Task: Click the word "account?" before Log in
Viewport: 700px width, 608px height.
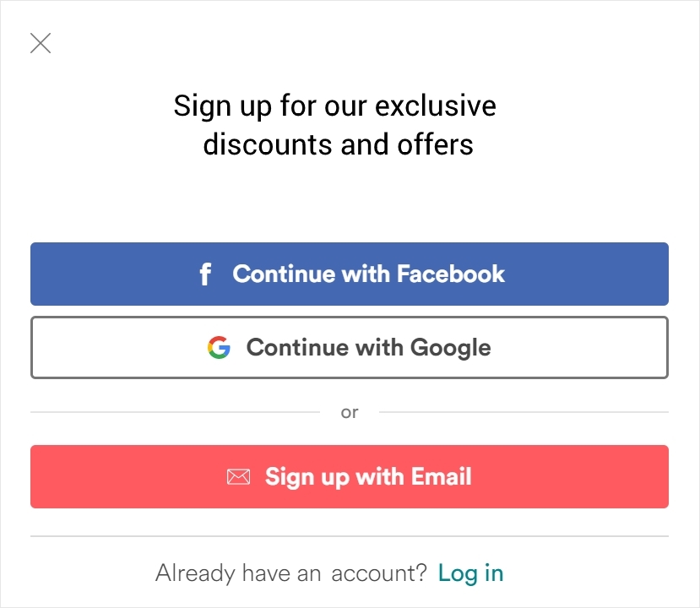Action: click(x=379, y=573)
